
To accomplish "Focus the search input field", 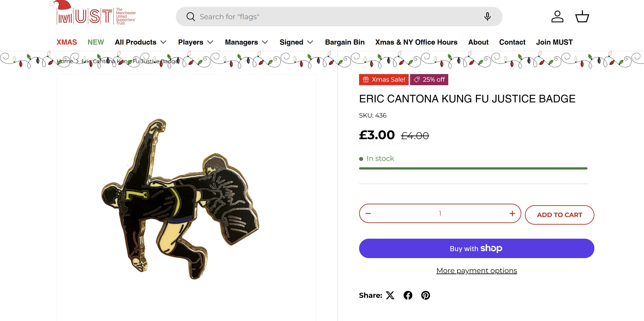I will tap(337, 17).
